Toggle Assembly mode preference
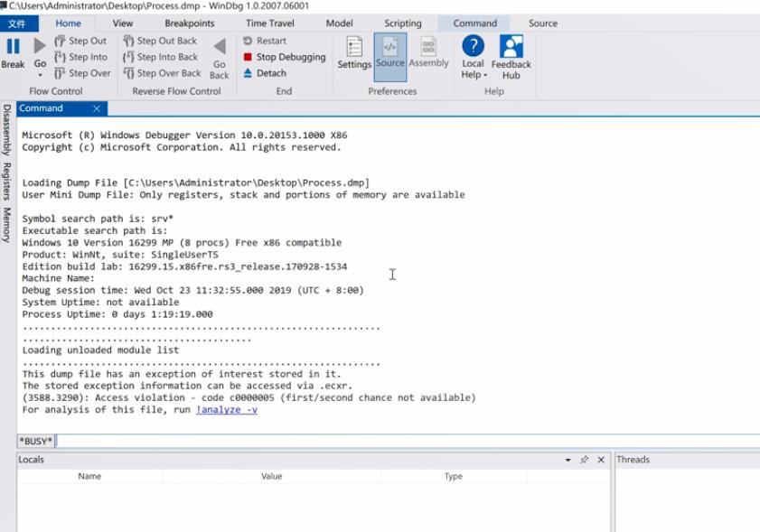Viewport: 760px width, 532px height. coord(429,52)
